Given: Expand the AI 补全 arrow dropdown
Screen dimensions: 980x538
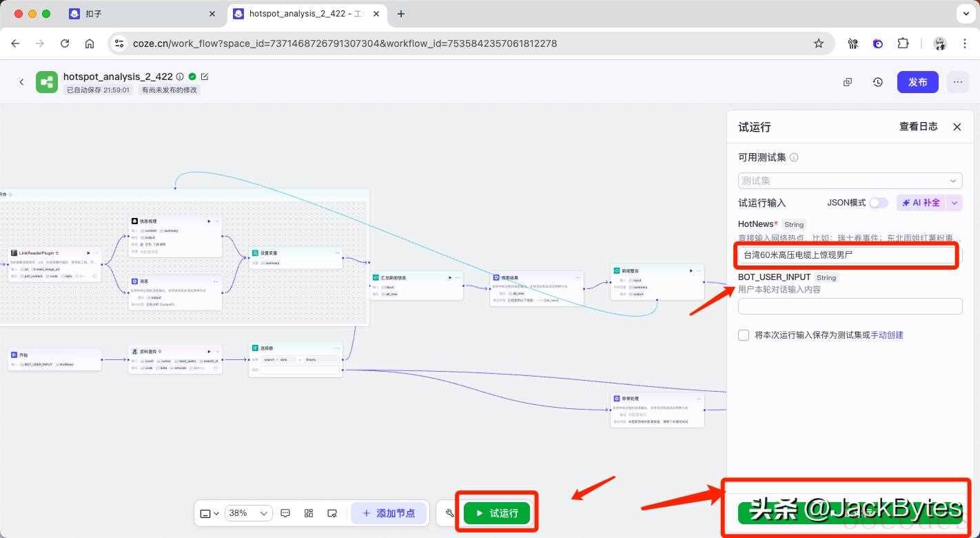Looking at the screenshot, I should pos(955,203).
